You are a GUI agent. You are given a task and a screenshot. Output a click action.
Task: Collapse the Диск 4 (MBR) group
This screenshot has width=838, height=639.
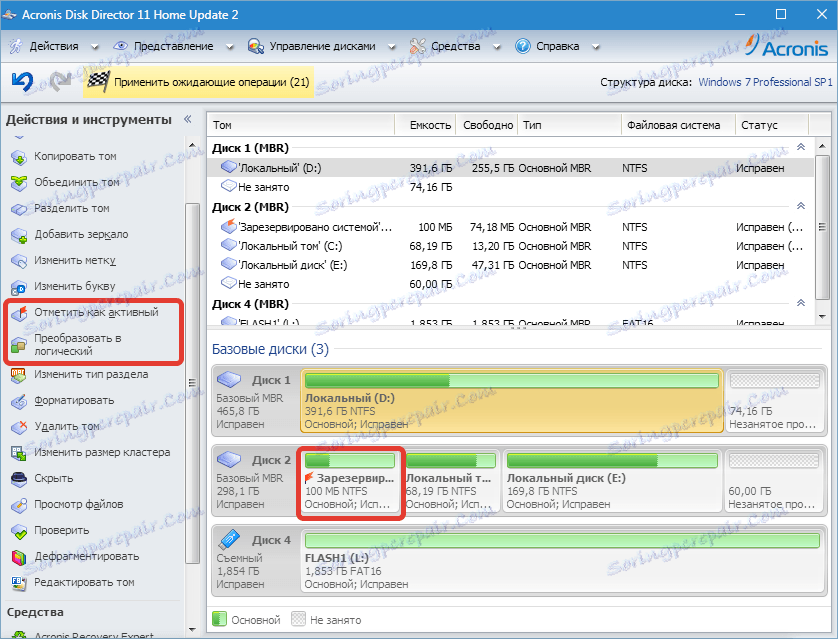(x=801, y=303)
